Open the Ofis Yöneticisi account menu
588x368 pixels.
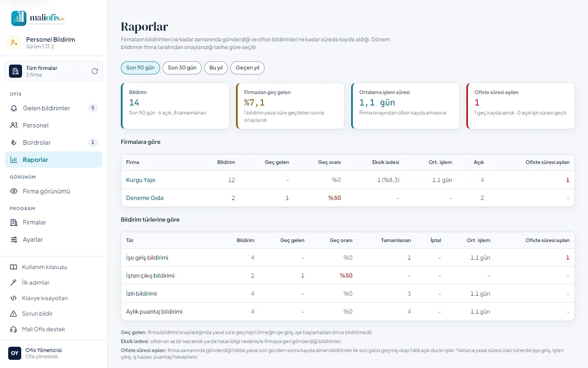pos(53,353)
